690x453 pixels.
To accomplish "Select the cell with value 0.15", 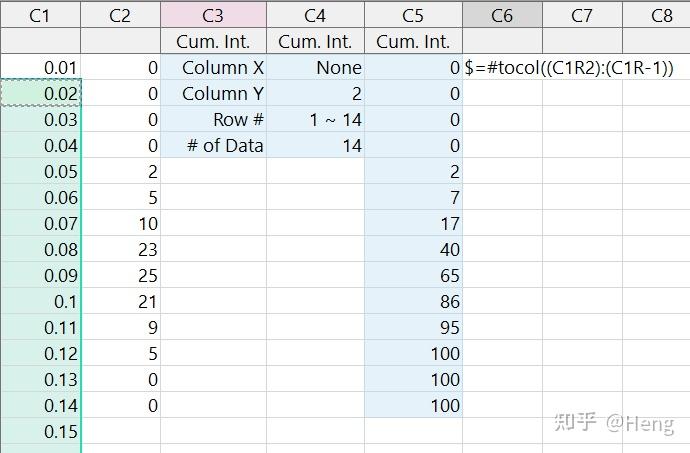I will (40, 431).
